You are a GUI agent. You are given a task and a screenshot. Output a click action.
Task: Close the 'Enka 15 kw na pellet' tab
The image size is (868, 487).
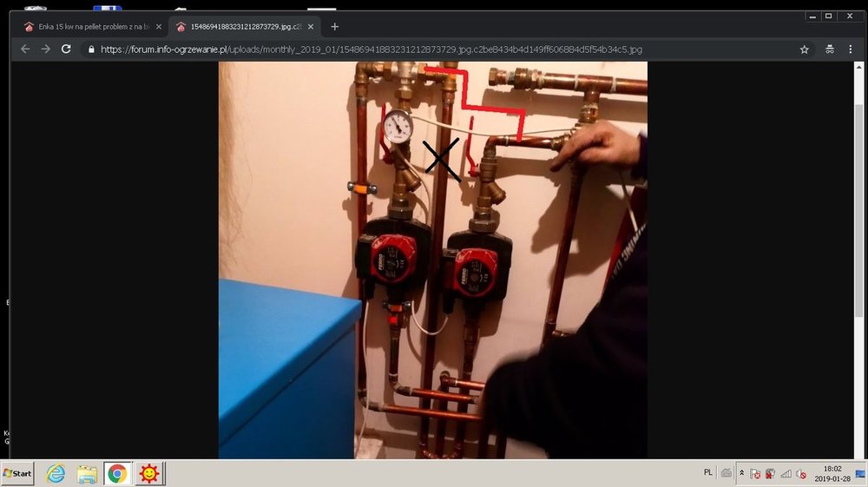(x=158, y=27)
